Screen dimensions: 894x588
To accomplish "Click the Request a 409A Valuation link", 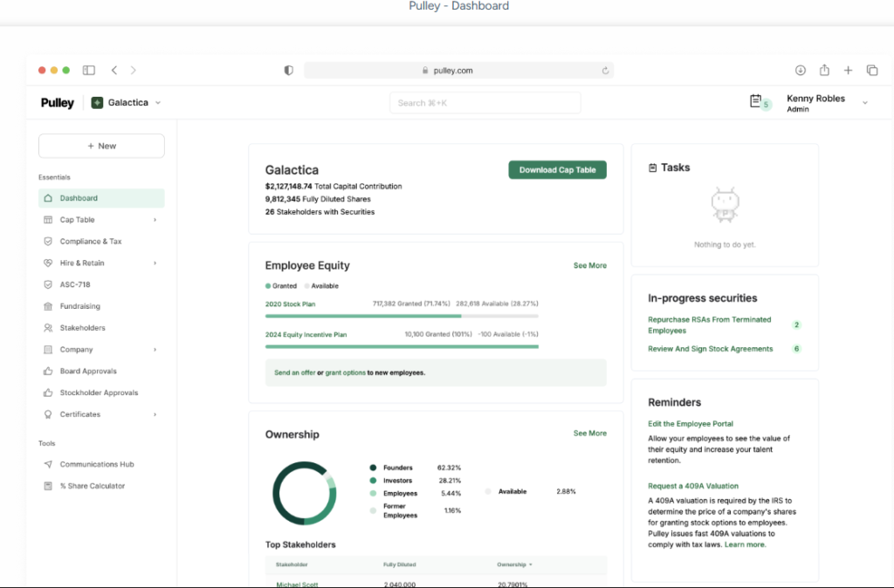I will [x=693, y=486].
